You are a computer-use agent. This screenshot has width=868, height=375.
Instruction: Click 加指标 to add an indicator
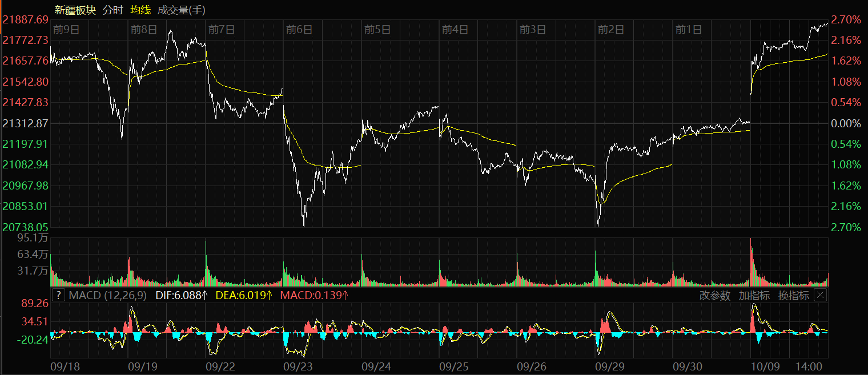point(754,295)
